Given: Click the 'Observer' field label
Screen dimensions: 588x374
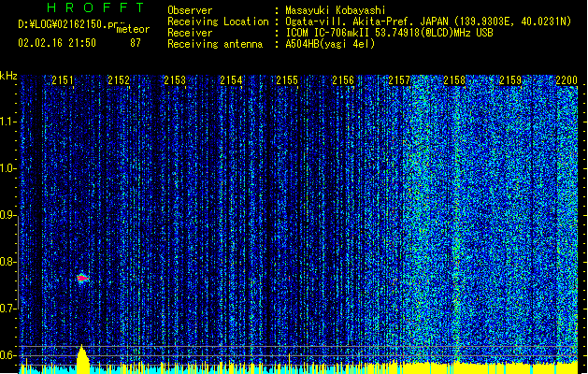Looking at the screenshot, I should [190, 10].
